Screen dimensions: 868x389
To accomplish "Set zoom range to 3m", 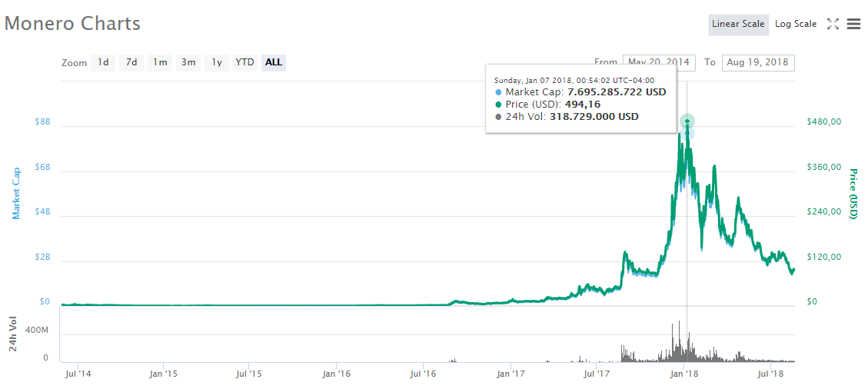I will tap(188, 62).
